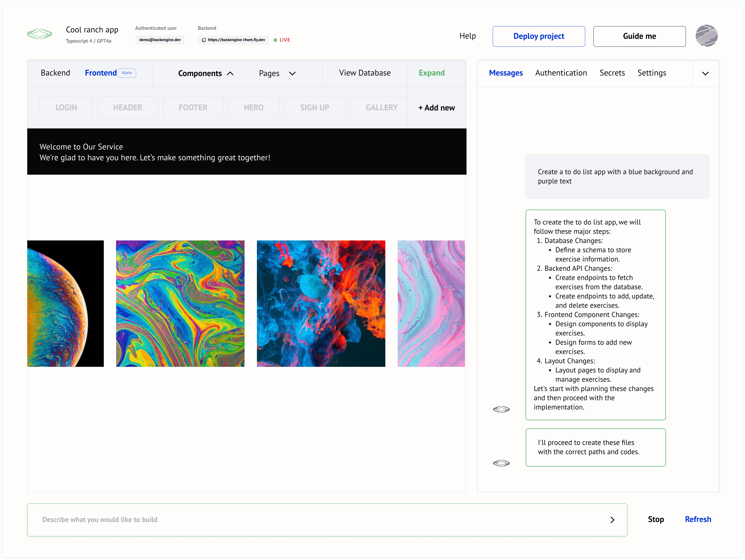Click bot logo beside proceed message
745x560 pixels.
coord(501,463)
